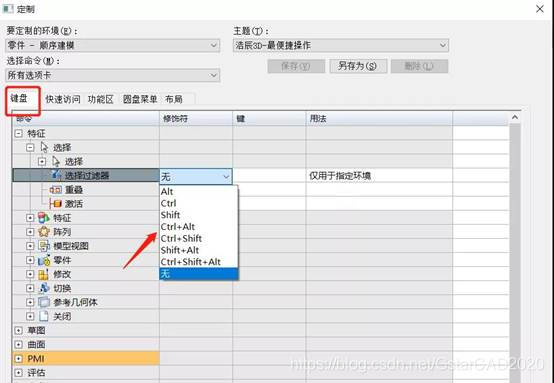Image resolution: width=554 pixels, height=383 pixels.
Task: Click the 删除 button
Action: click(x=419, y=66)
